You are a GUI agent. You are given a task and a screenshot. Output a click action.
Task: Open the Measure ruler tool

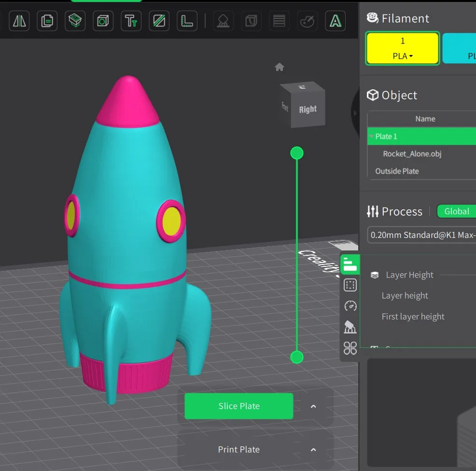pos(187,21)
